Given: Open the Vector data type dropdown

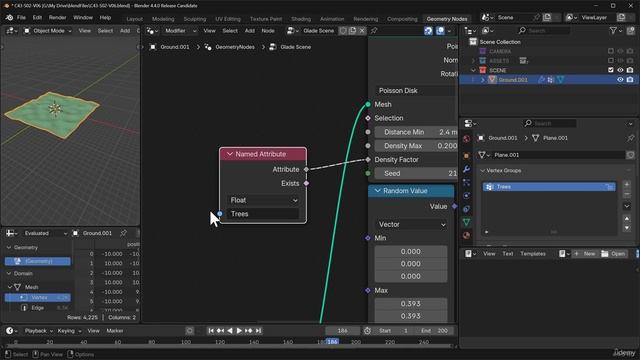Looking at the screenshot, I should (x=411, y=224).
